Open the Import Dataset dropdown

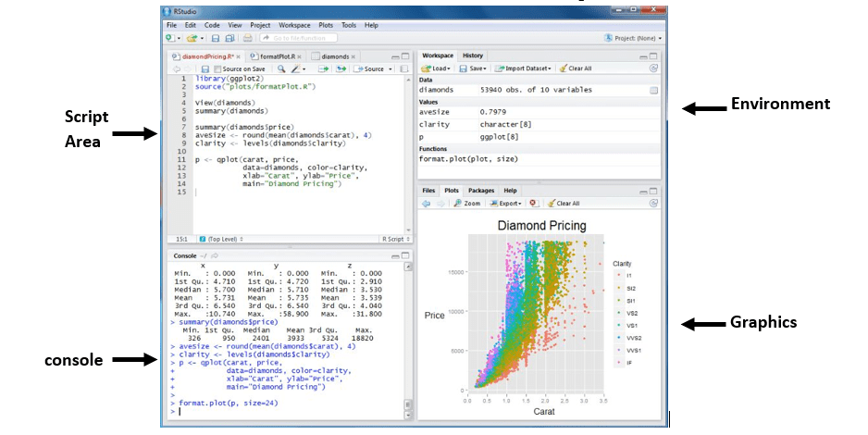point(523,68)
